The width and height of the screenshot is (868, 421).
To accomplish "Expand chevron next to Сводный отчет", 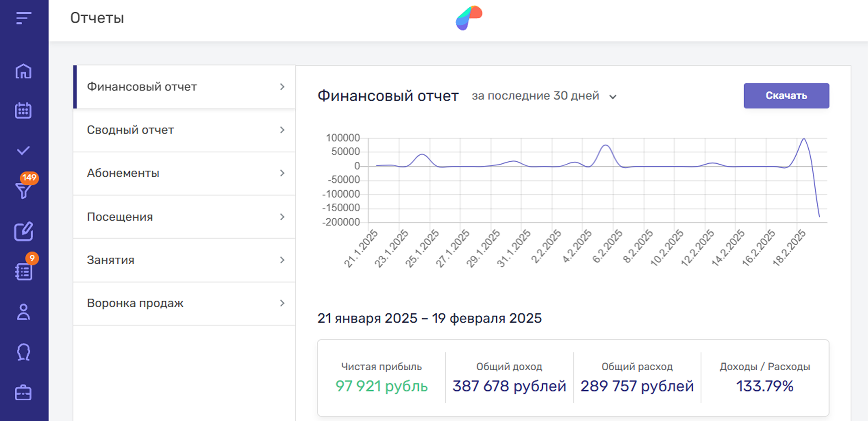I will [x=282, y=130].
